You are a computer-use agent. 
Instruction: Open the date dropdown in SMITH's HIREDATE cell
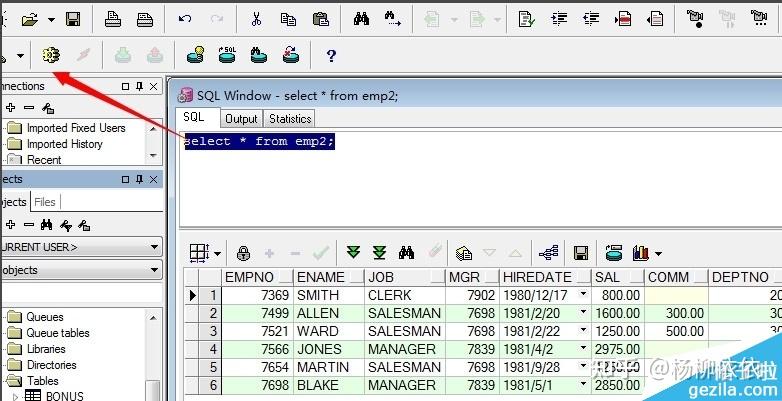pos(584,294)
